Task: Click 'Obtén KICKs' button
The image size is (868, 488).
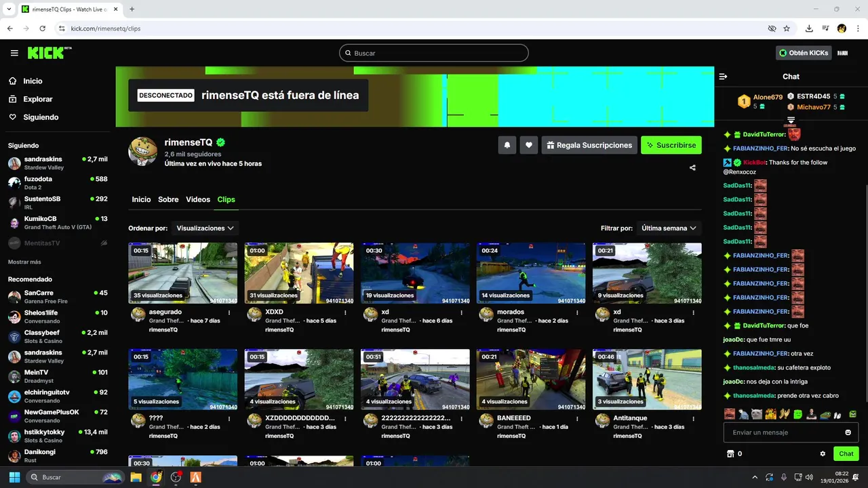Action: coord(804,53)
